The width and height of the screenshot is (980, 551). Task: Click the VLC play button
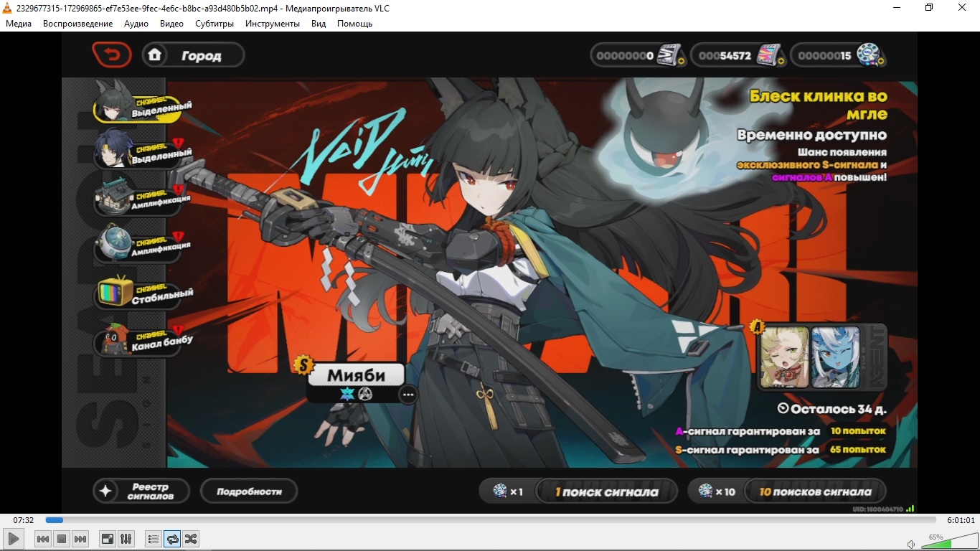(14, 539)
